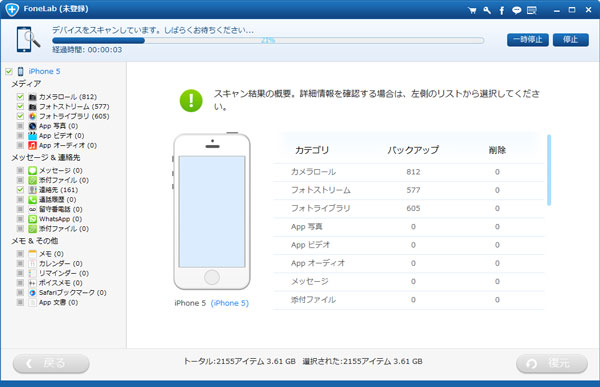Click the 留守番電話 voicemail icon
Viewport: 600px width, 387px height.
[x=33, y=209]
